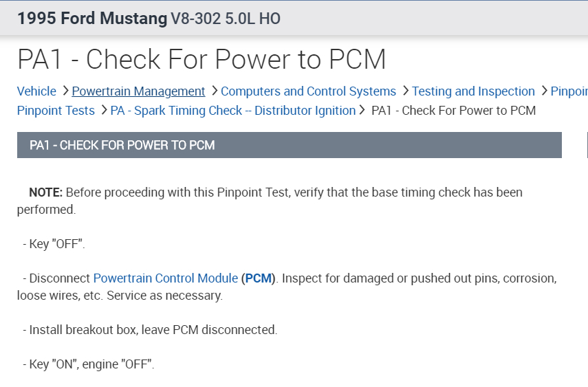Navigate to Testing and Inspection
Viewport: 588px width, 387px height.
tap(473, 91)
